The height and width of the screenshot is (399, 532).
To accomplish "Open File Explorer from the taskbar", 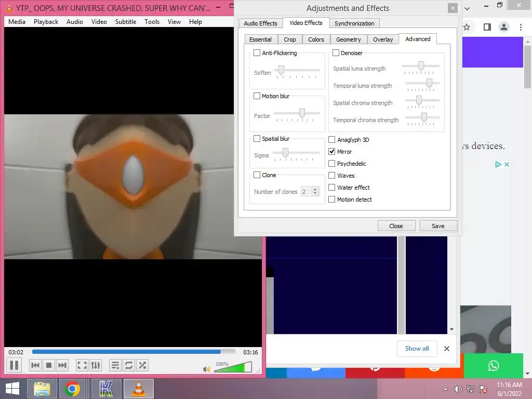I will click(x=42, y=389).
